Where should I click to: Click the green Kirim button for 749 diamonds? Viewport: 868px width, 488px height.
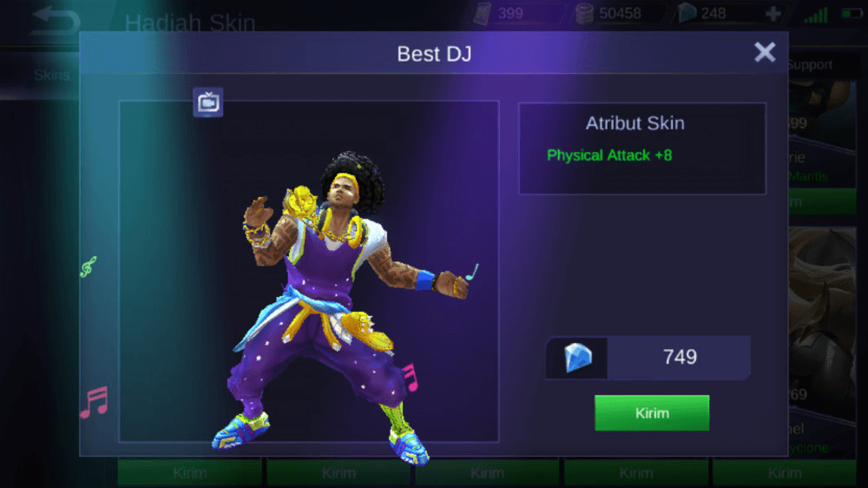[x=652, y=412]
